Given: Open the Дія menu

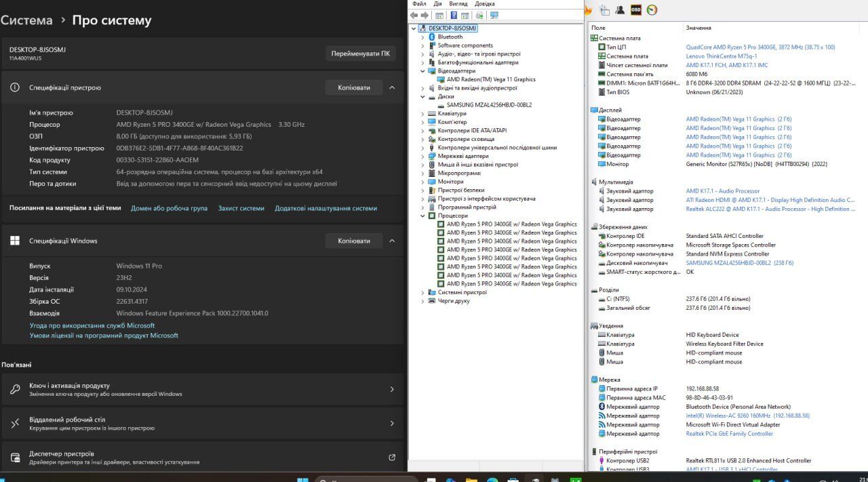Looking at the screenshot, I should pyautogui.click(x=437, y=3).
